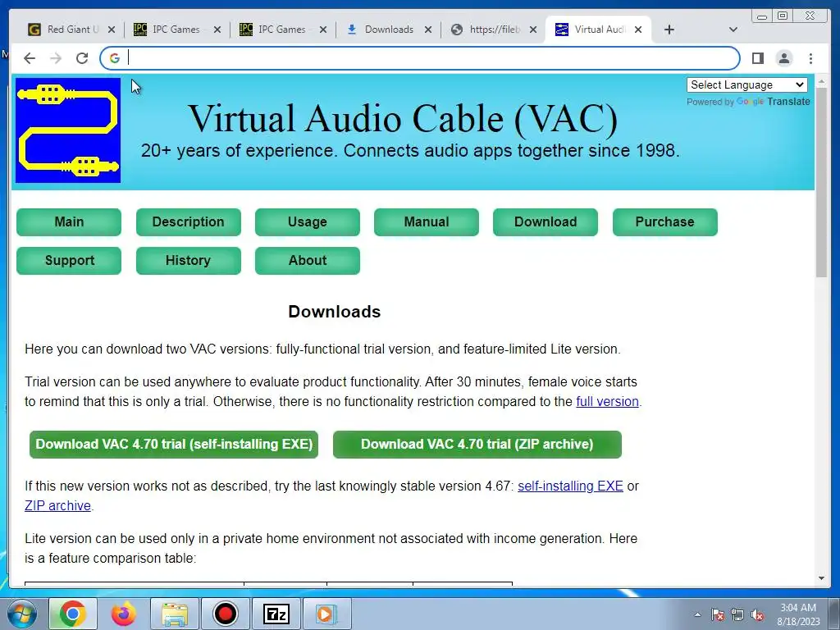Image resolution: width=840 pixels, height=630 pixels.
Task: Close the Red Giant tab
Action: tap(112, 30)
